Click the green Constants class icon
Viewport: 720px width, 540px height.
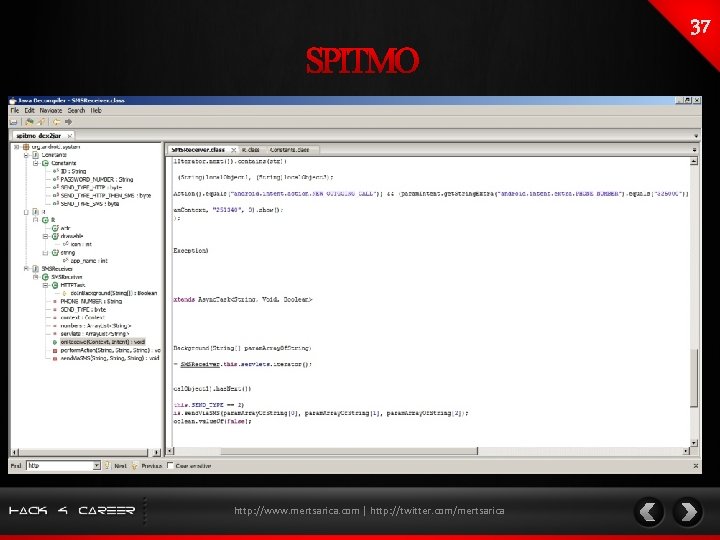pyautogui.click(x=45, y=163)
